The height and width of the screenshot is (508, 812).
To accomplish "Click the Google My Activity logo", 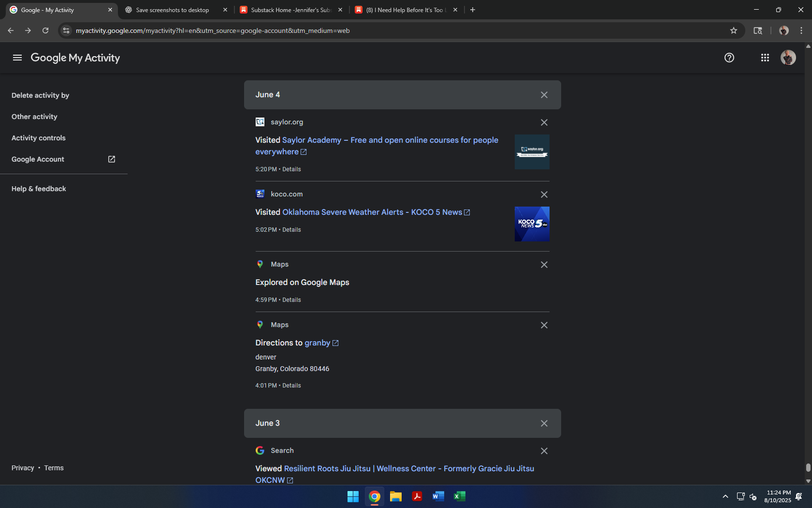I will tap(75, 58).
